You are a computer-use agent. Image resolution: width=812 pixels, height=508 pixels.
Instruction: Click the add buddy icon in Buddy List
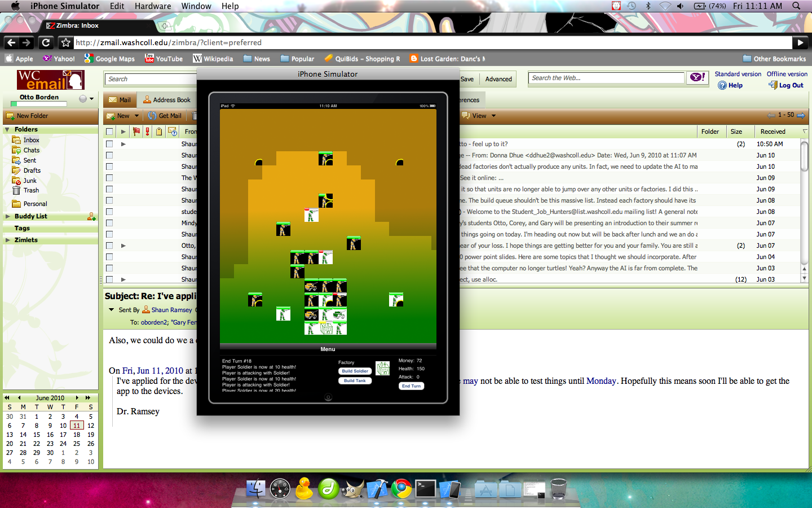(x=91, y=216)
